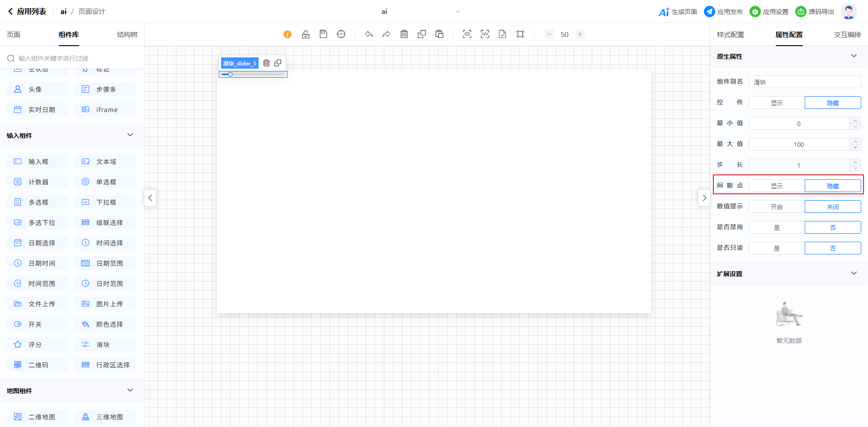Open the preview eye icon
Viewport: 868px width, 427px height.
tap(467, 34)
